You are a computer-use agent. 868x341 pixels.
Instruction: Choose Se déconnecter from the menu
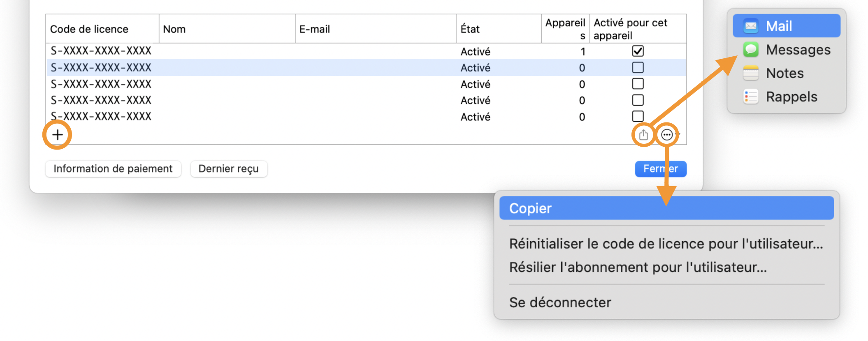click(x=560, y=303)
